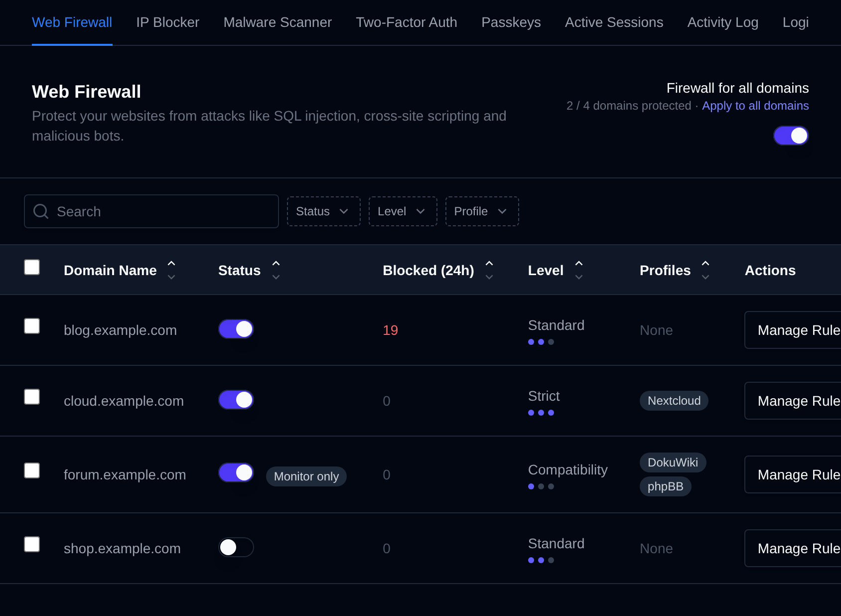Open the Status filter dropdown
Screen dimensions: 841x616
[x=324, y=211]
